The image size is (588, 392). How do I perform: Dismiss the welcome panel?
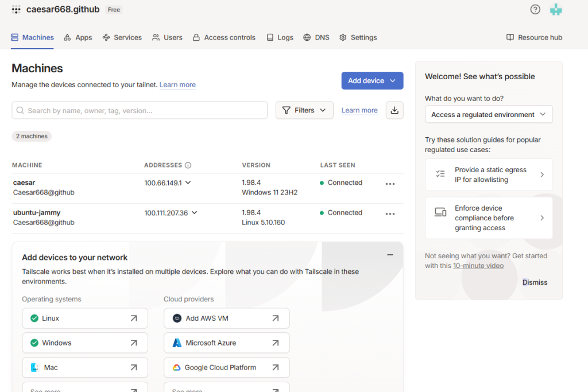pos(535,282)
